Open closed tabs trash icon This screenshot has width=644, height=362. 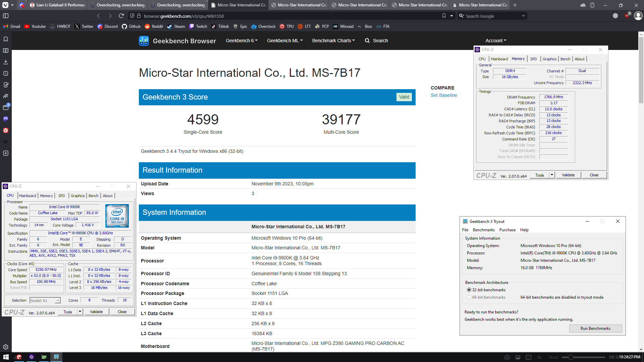pos(592,5)
